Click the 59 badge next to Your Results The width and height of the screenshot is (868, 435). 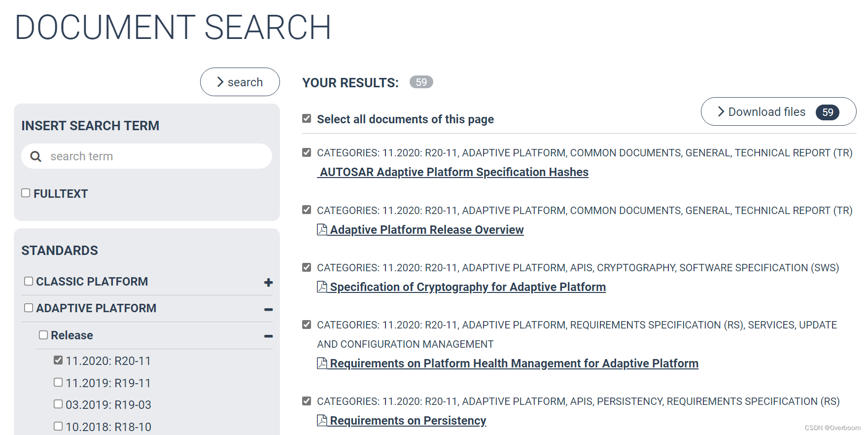[x=421, y=82]
